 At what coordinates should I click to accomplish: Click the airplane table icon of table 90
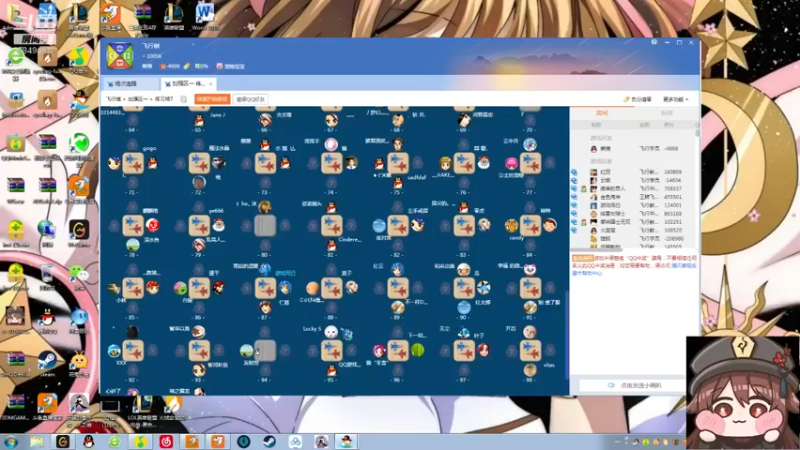tap(464, 288)
